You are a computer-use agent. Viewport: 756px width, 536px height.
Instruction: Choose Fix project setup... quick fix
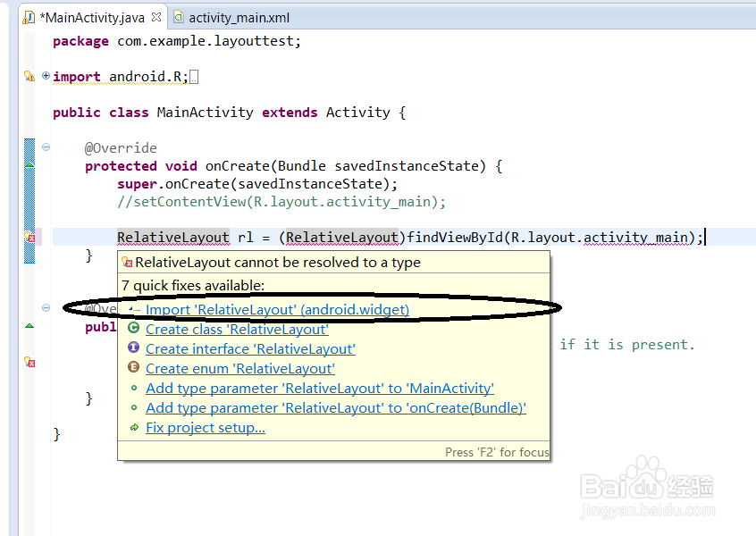click(206, 428)
